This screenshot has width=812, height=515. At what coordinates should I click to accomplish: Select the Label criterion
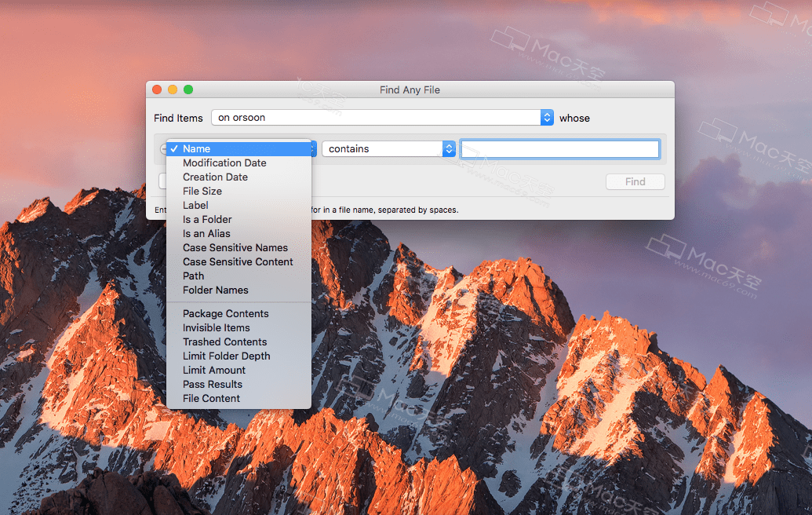pyautogui.click(x=239, y=205)
